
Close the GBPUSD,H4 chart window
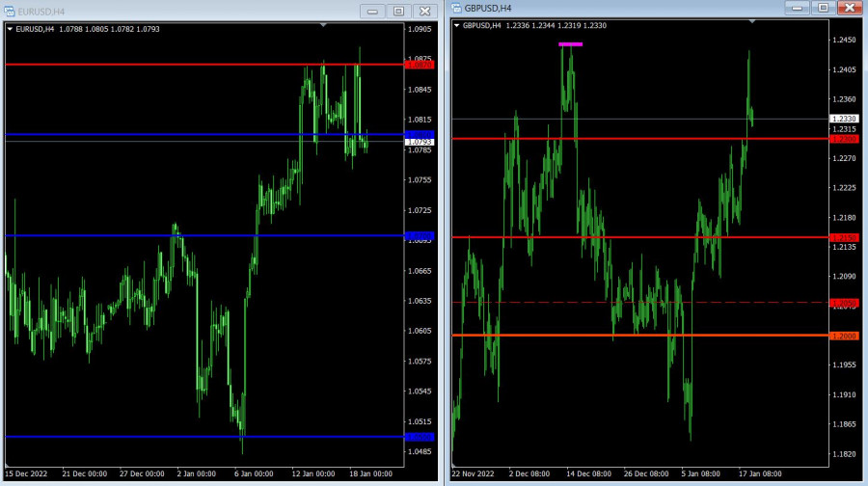848,8
